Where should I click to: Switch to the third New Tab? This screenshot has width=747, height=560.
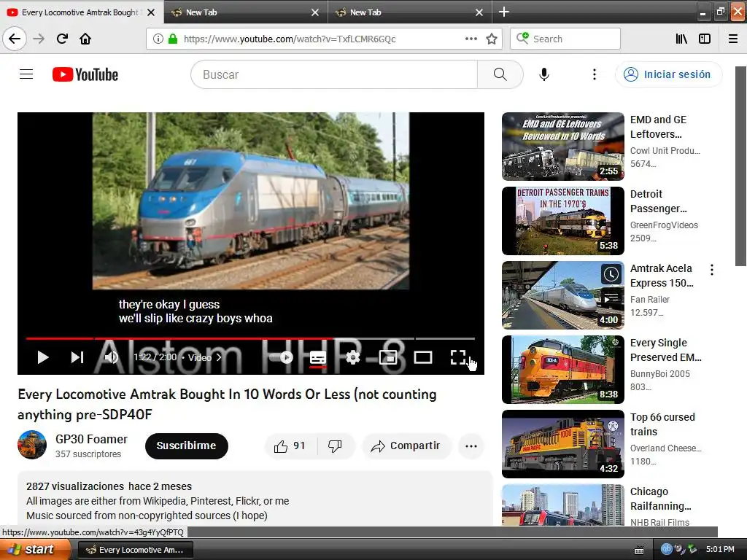click(x=410, y=12)
